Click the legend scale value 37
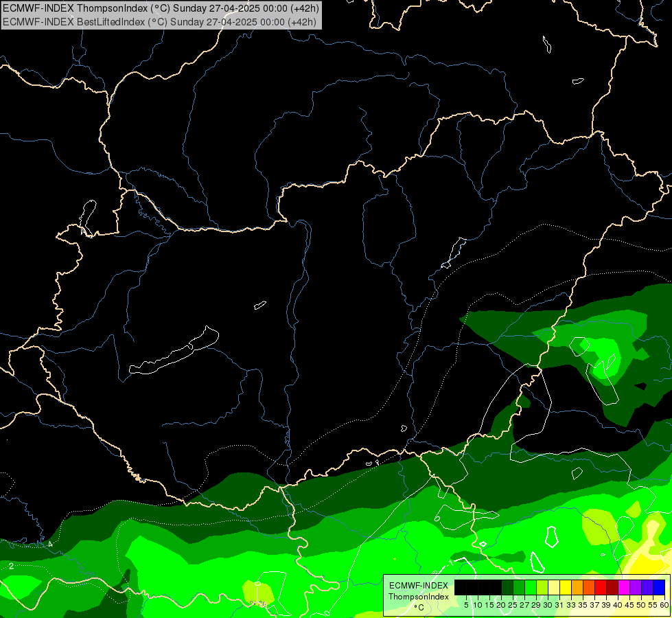Image resolution: width=672 pixels, height=618 pixels. coord(595,605)
